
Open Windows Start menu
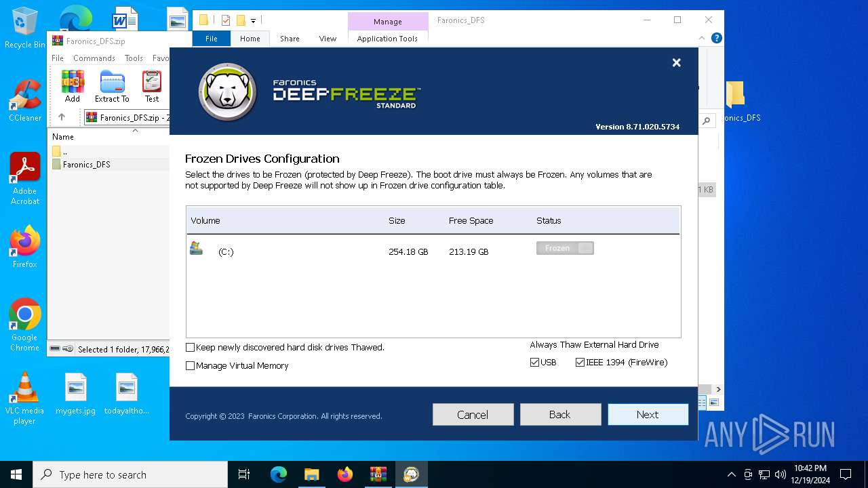(16, 474)
